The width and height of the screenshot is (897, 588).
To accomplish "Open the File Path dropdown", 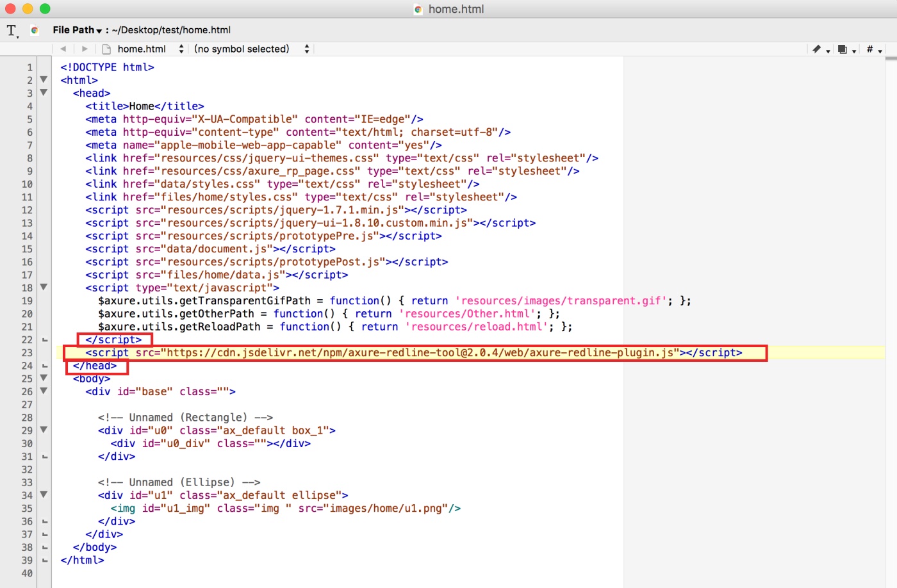I will coord(77,30).
